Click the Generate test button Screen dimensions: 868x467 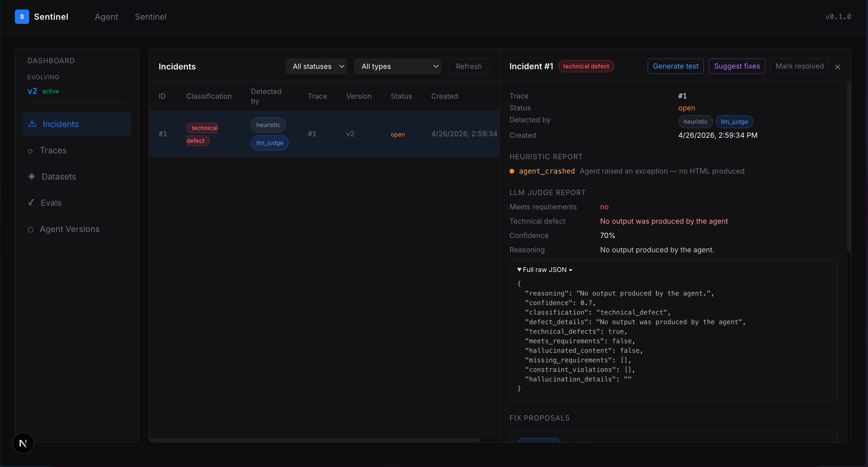(x=675, y=67)
